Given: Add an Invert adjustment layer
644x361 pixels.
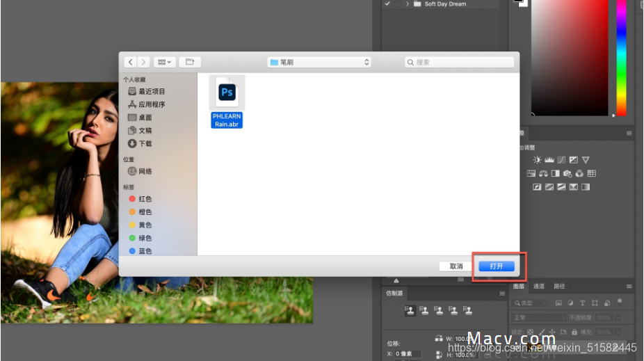Looking at the screenshot, I should click(x=537, y=187).
